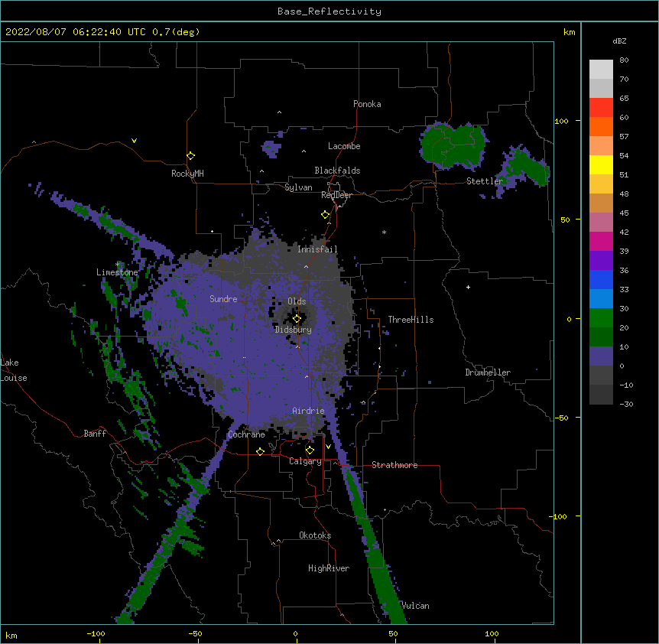The image size is (659, 644).
Task: Click the Lake Louise label
Action: (x=14, y=370)
